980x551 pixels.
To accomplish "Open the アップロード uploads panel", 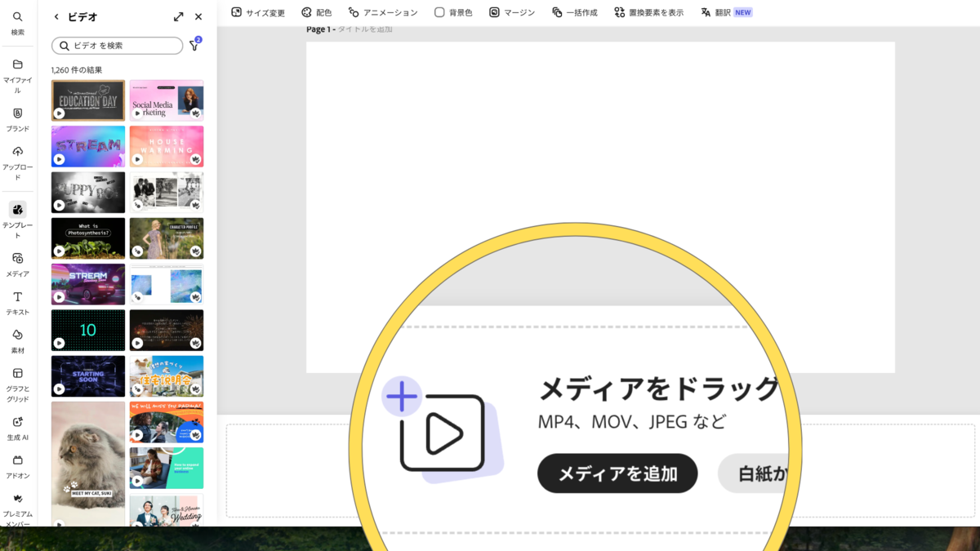I will tap(17, 162).
